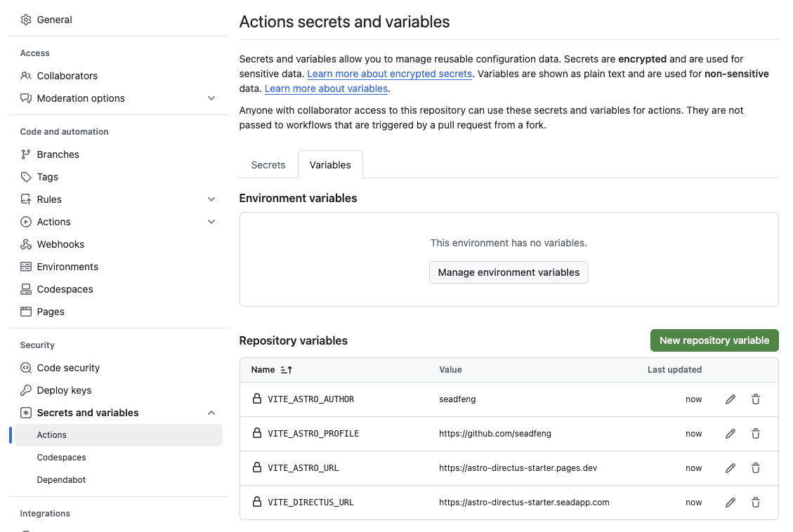Expand the Rules sidebar section
This screenshot has width=793, height=532.
tap(211, 199)
